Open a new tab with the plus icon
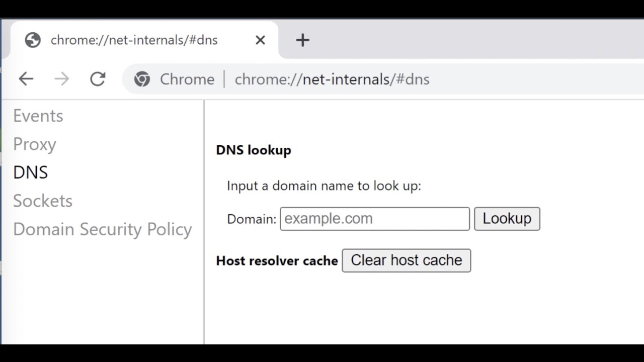644x362 pixels. click(x=302, y=40)
